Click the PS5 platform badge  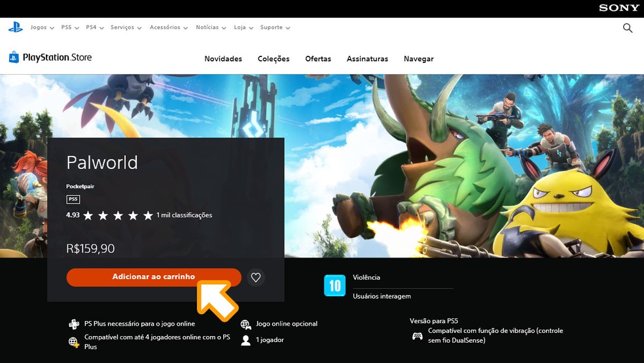73,199
